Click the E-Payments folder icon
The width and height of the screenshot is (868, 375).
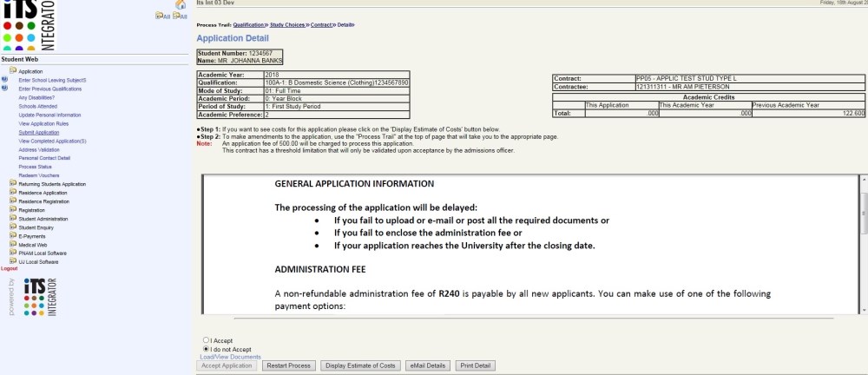(12, 235)
